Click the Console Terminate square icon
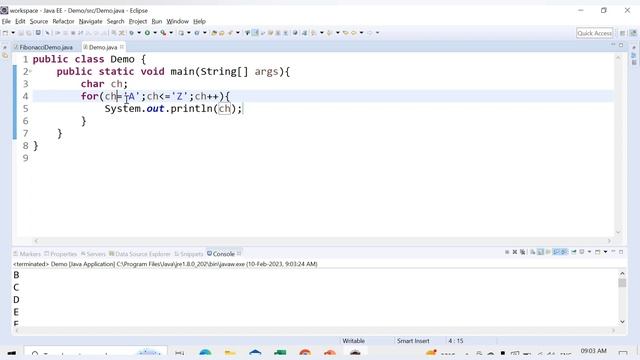The height and width of the screenshot is (360, 640). click(507, 252)
